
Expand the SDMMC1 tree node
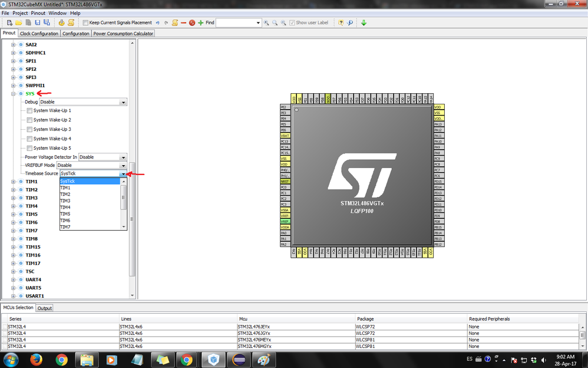point(14,52)
